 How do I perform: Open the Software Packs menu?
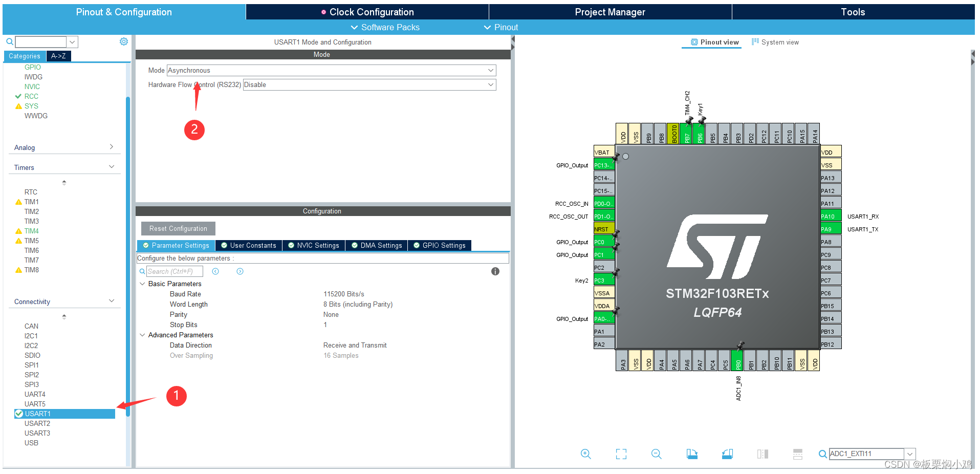pyautogui.click(x=385, y=27)
